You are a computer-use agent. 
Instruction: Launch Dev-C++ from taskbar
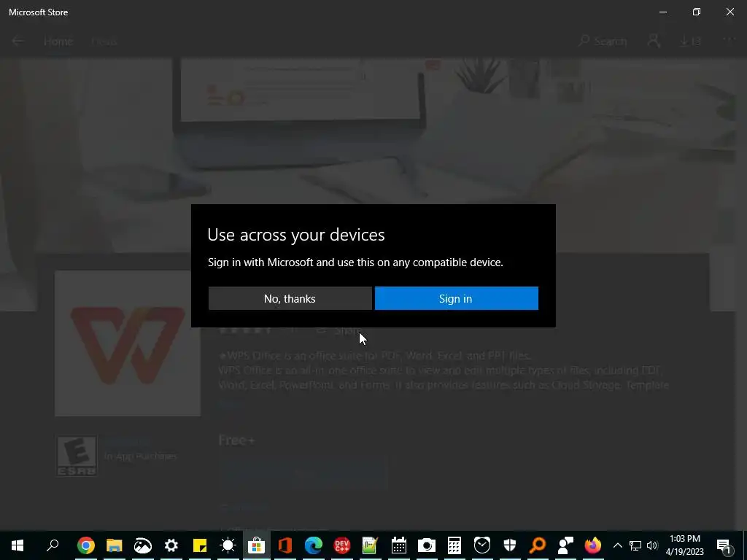coord(341,545)
